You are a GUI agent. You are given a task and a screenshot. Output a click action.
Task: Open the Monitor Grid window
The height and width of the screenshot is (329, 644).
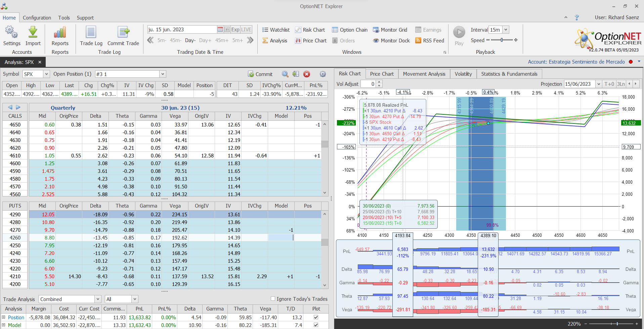tap(390, 30)
